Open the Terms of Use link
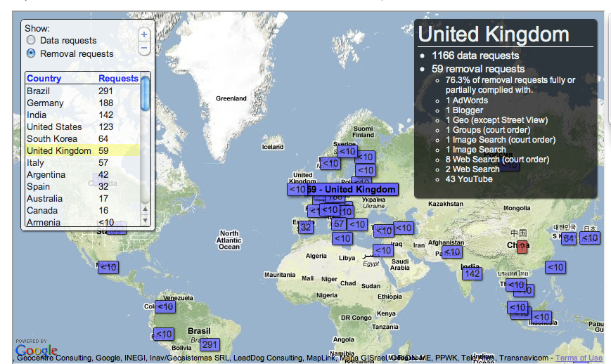 (x=579, y=358)
